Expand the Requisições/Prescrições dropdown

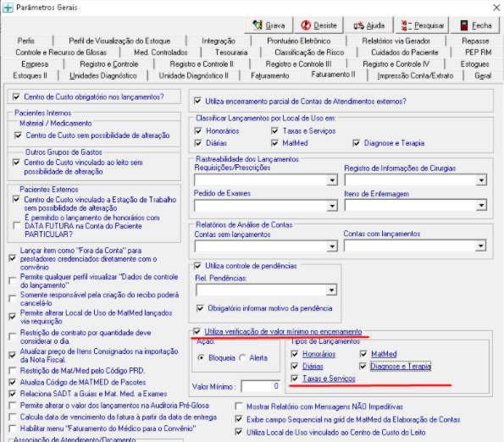332,180
